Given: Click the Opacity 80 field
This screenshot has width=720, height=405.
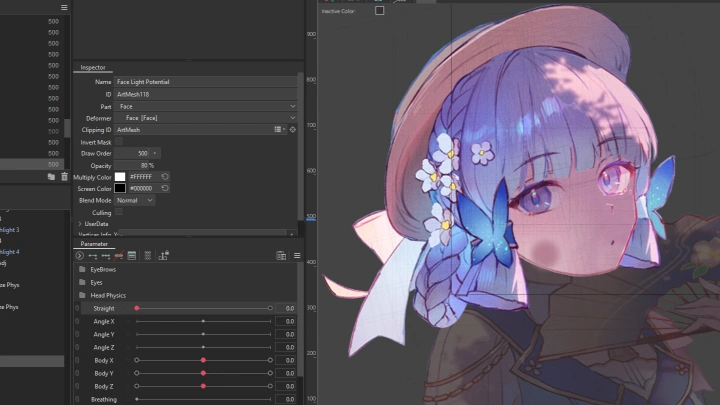Looking at the screenshot, I should pos(131,165).
